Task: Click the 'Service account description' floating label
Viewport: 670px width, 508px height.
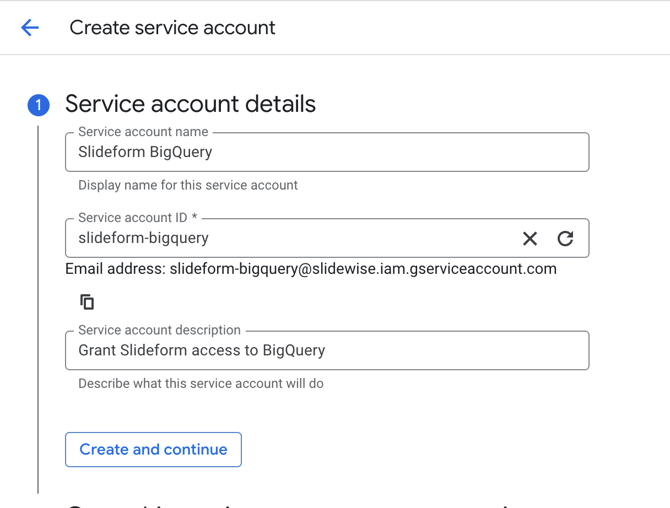Action: pyautogui.click(x=159, y=330)
